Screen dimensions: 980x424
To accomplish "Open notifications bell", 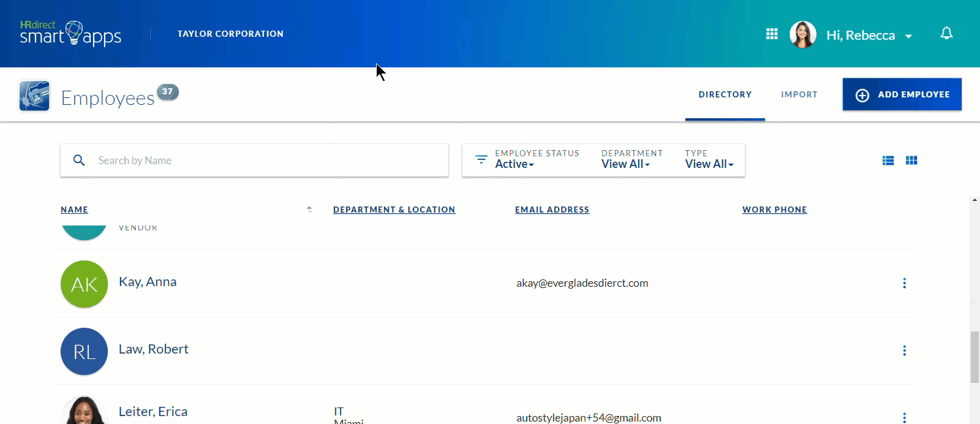I will tap(946, 33).
